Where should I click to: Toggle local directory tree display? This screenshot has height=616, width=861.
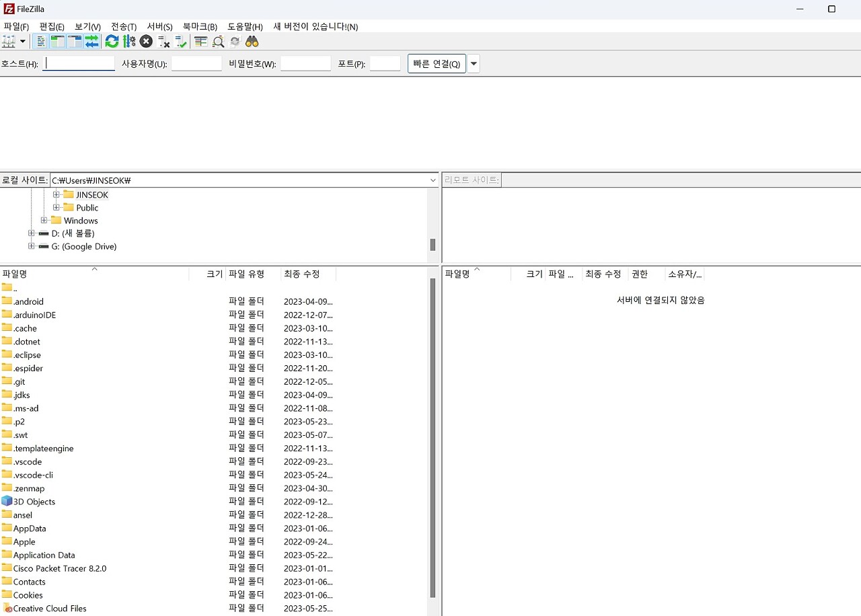click(x=58, y=42)
